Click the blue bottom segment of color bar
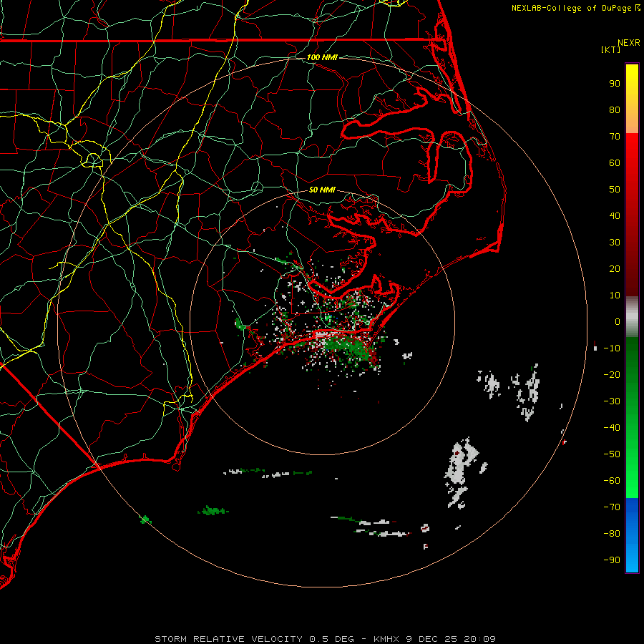The image size is (644, 644). click(632, 535)
